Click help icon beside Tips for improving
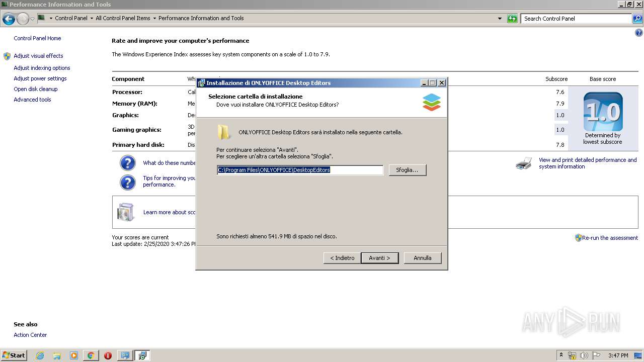Image resolution: width=644 pixels, height=362 pixels. pyautogui.click(x=128, y=182)
